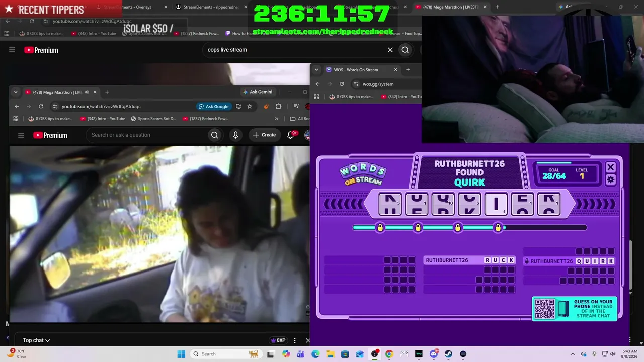This screenshot has width=644, height=362.
Task: Open OBS Studio from the taskbar
Action: point(375,354)
